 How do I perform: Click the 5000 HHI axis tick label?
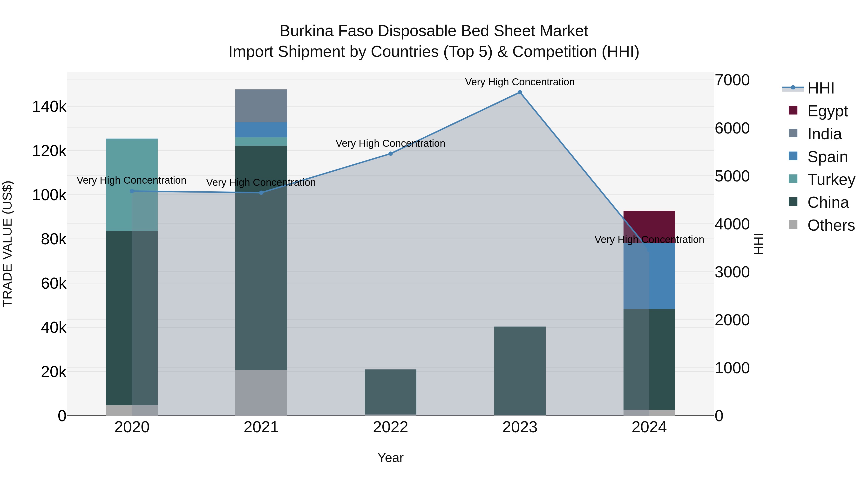tap(732, 176)
